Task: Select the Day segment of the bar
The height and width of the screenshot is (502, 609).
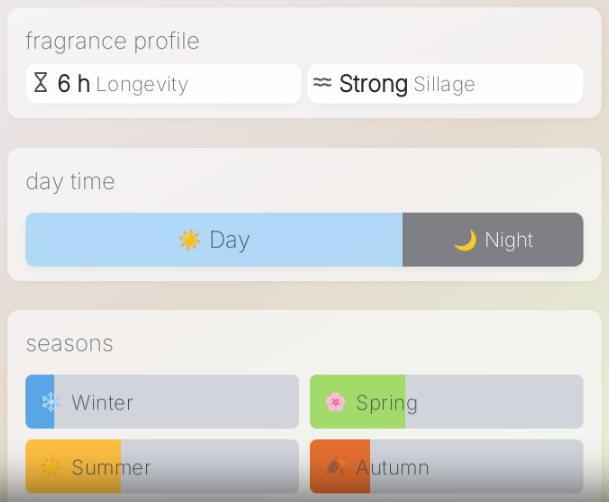Action: coord(214,240)
